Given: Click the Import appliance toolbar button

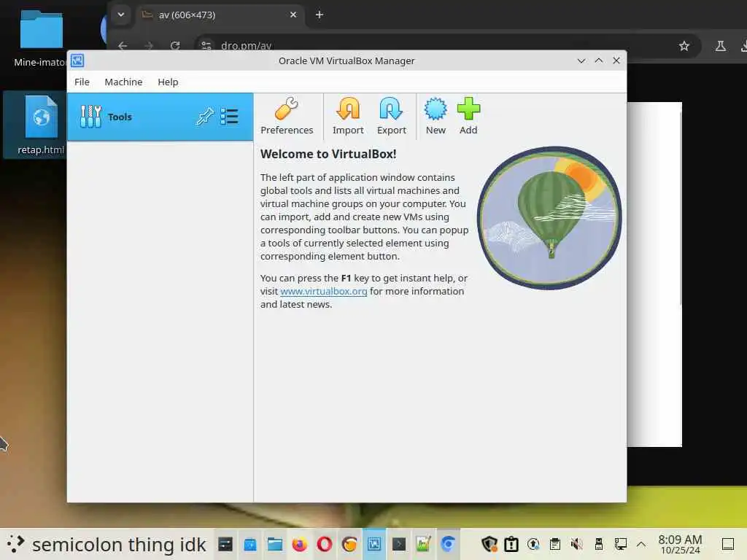Looking at the screenshot, I should tap(348, 116).
